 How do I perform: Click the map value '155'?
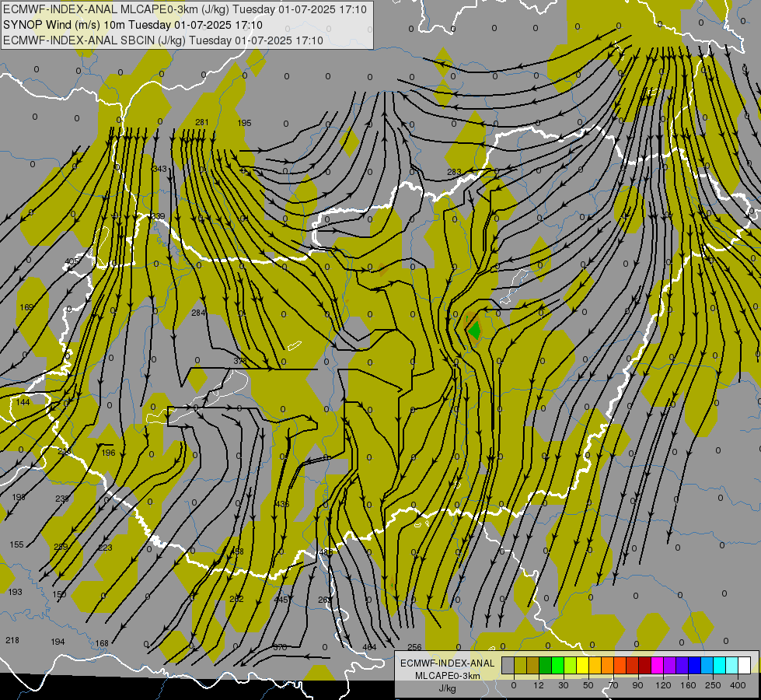16,544
